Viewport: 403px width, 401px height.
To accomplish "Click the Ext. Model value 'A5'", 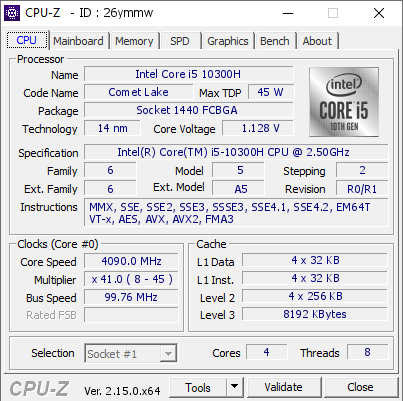I will pos(238,189).
